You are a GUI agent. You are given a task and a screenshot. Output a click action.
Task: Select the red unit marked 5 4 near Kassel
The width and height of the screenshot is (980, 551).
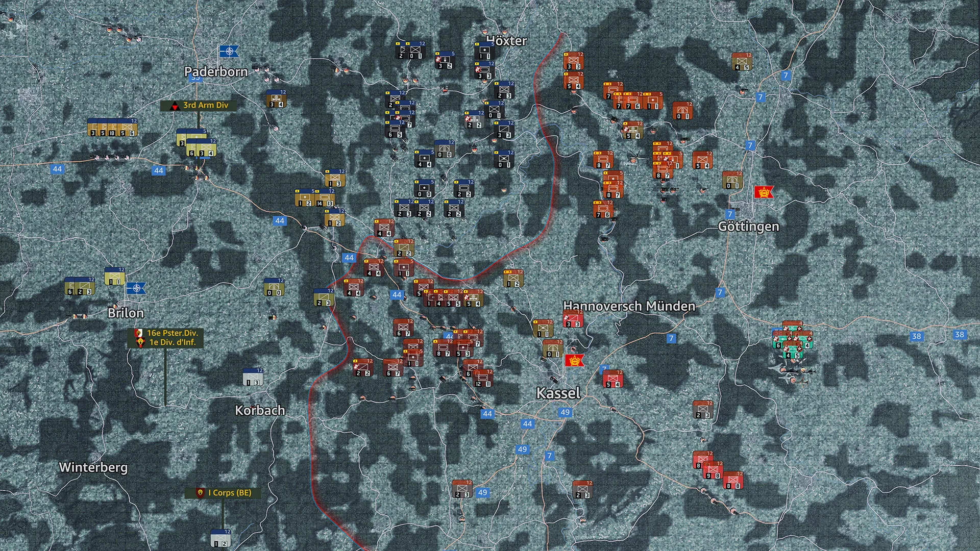click(612, 379)
